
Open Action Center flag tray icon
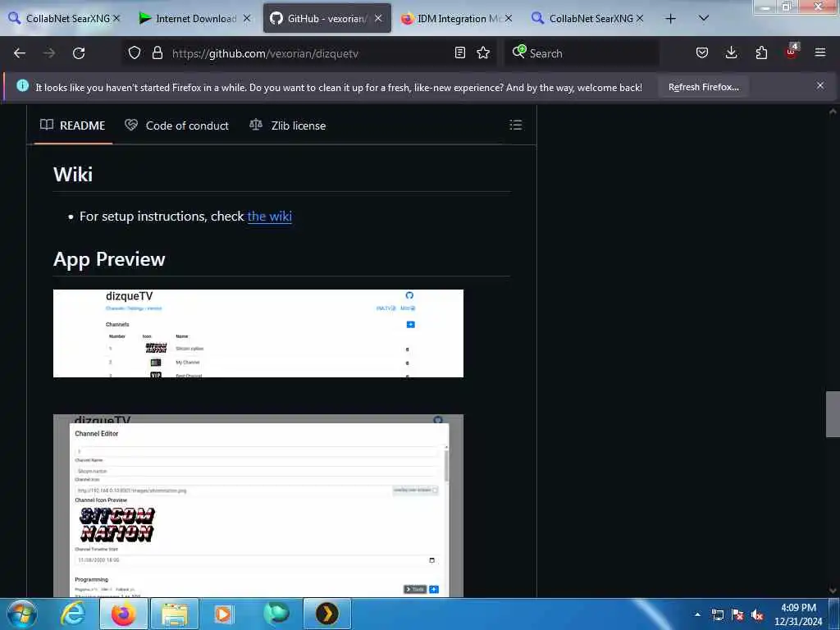coord(737,615)
